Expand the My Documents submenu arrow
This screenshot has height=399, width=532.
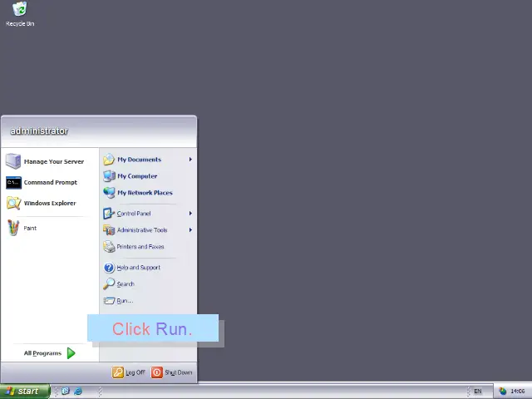(190, 160)
